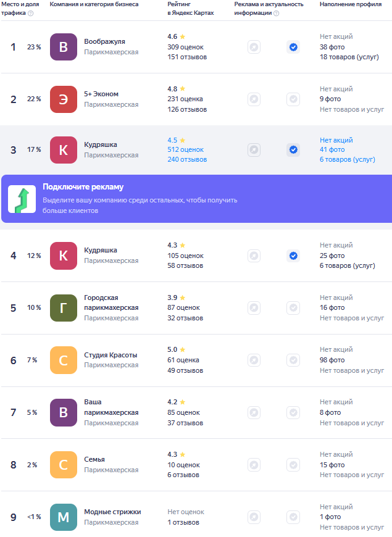Click advertising icon in Ваша парикмахерская row

[254, 413]
